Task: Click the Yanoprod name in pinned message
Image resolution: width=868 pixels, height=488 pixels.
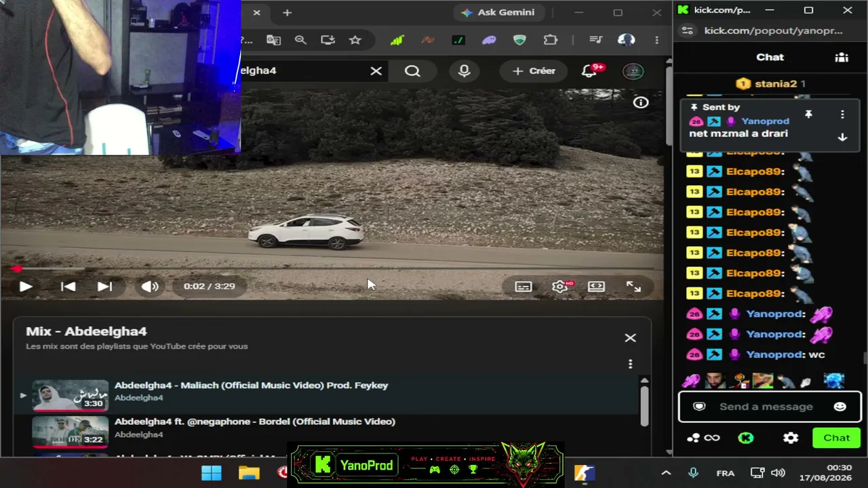Action: tap(765, 121)
